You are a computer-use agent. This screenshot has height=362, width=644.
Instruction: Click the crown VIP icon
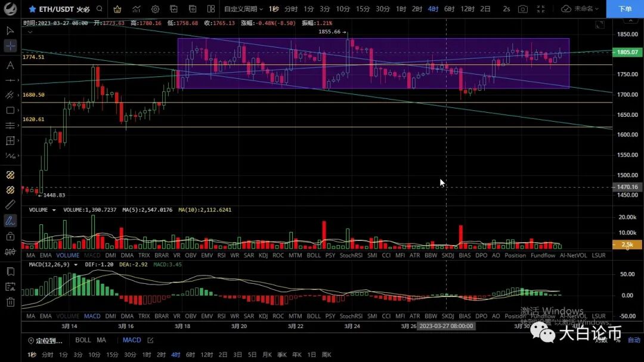click(117, 9)
